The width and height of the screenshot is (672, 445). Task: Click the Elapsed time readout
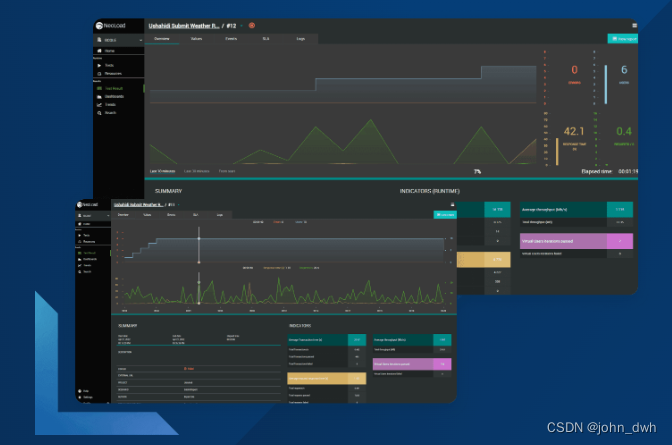point(609,171)
